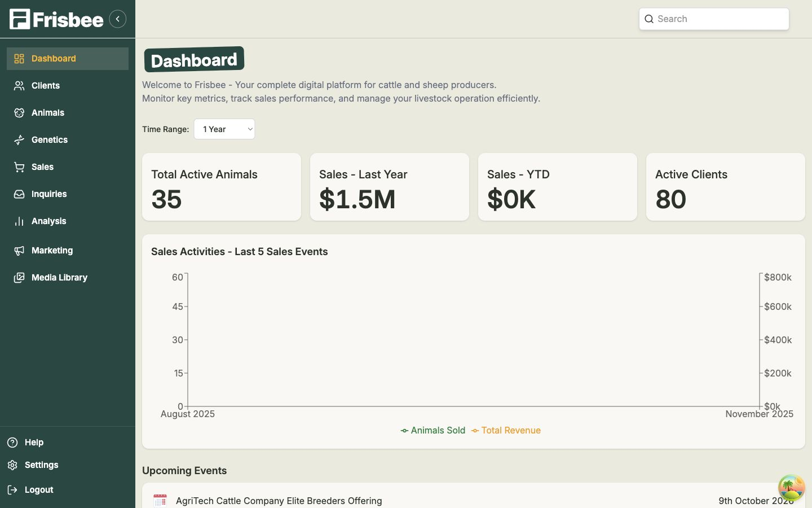
Task: Click the Marketing megaphone icon
Action: pos(19,251)
